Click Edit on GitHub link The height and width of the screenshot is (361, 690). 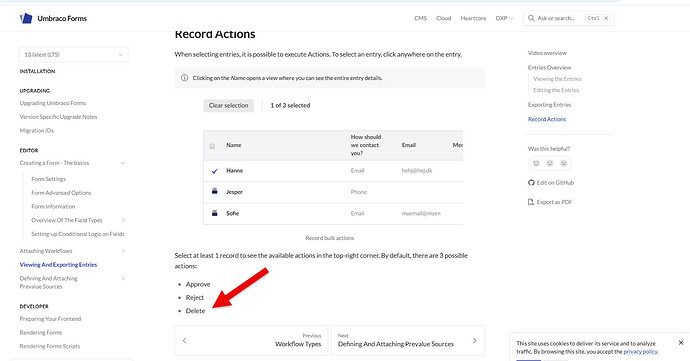555,183
